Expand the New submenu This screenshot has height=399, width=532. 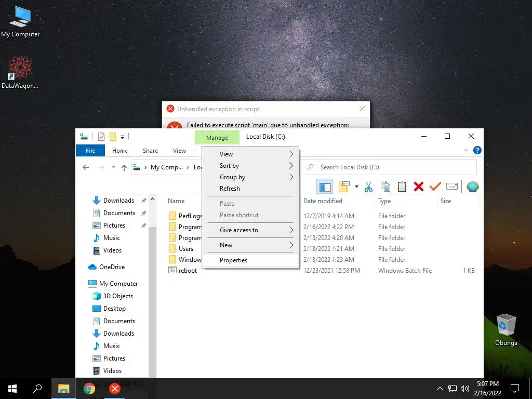tap(250, 245)
